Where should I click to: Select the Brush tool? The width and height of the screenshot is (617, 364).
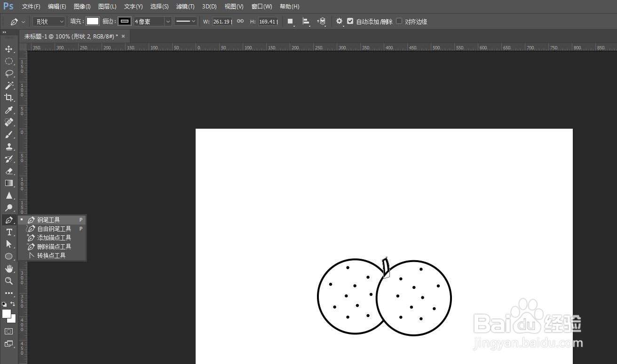click(x=9, y=134)
